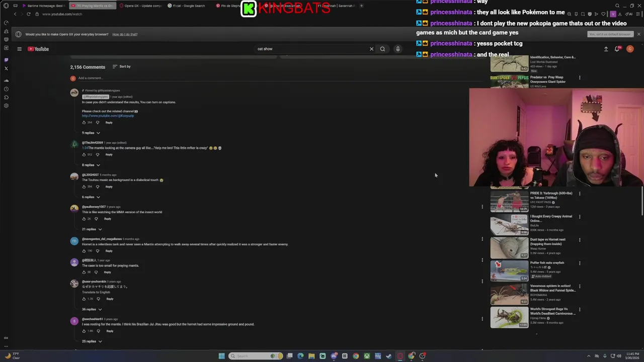Open options for 'Puffer fish eats crayfish' video

point(580,263)
